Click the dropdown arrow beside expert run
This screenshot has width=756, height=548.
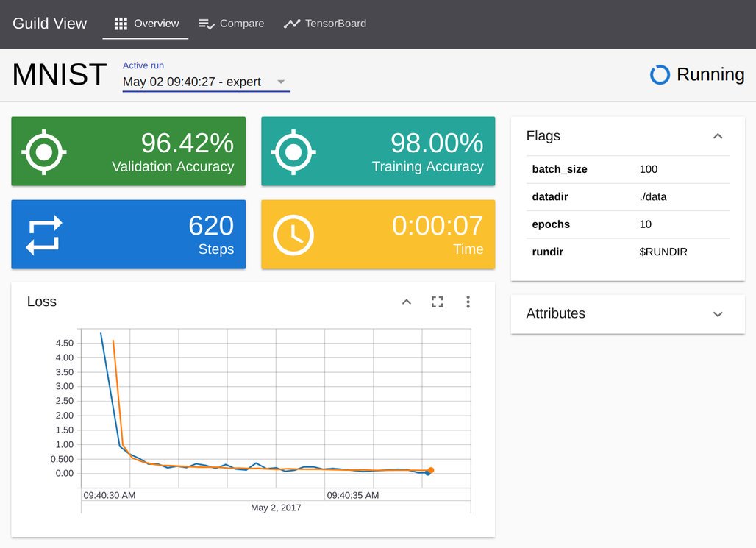(281, 82)
